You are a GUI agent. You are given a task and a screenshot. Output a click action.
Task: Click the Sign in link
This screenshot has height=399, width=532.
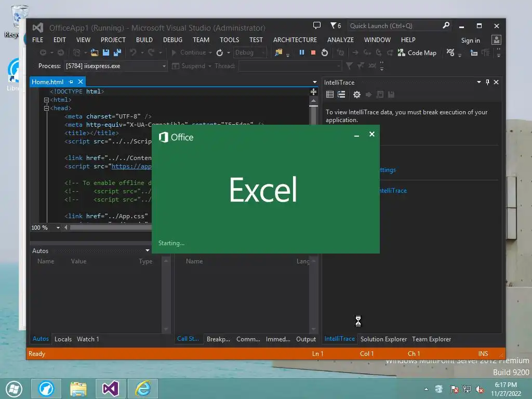click(470, 41)
